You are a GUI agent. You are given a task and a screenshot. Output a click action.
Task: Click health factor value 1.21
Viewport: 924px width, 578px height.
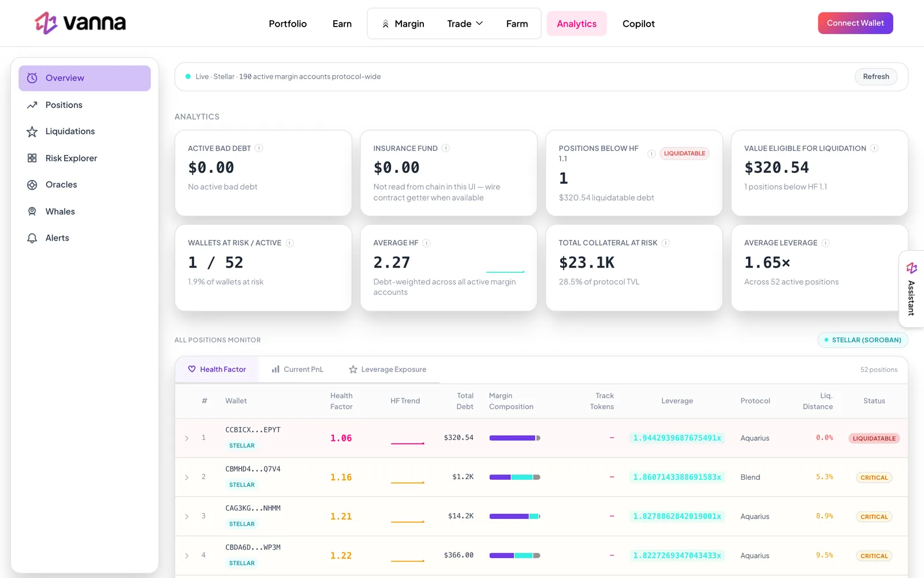(x=341, y=517)
